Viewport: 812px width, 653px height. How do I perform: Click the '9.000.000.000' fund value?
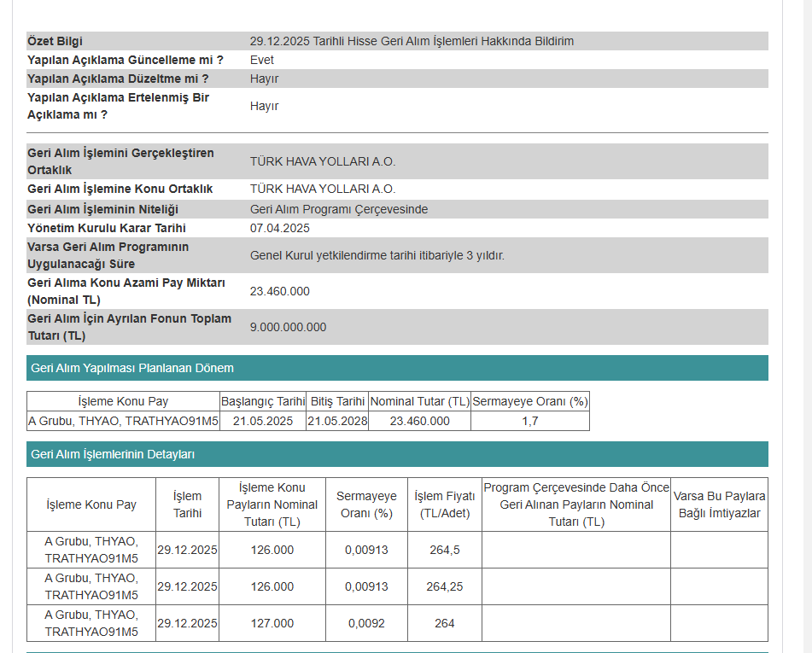[x=288, y=327]
